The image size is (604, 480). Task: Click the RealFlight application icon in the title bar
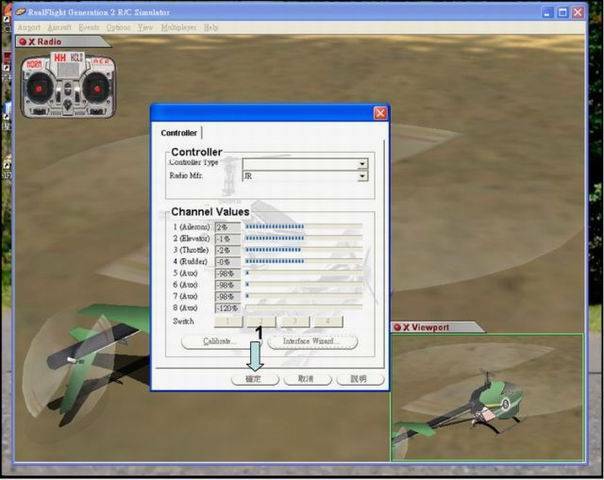[x=20, y=12]
